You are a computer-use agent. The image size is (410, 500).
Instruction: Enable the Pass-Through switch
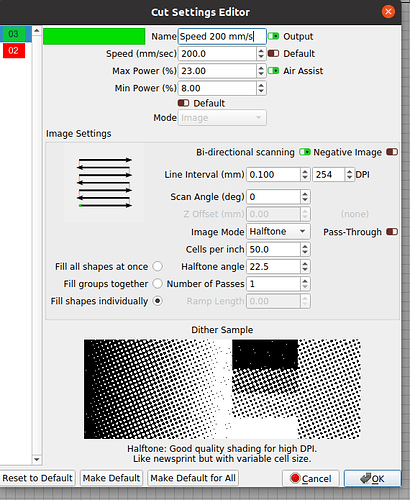click(x=392, y=232)
